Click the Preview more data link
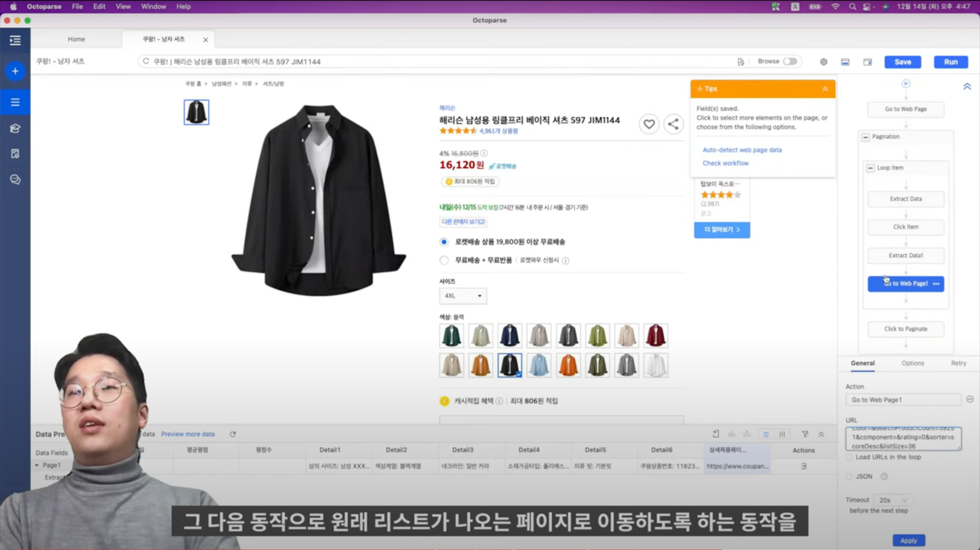 click(188, 434)
